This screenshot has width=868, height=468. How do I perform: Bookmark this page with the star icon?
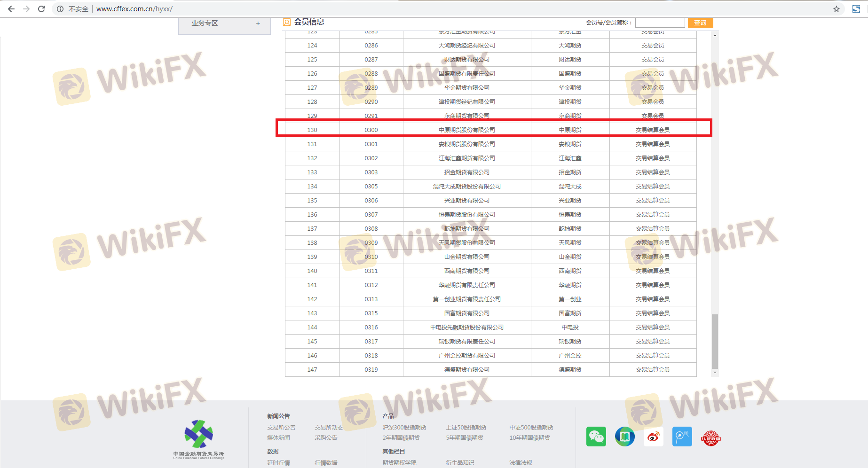836,9
